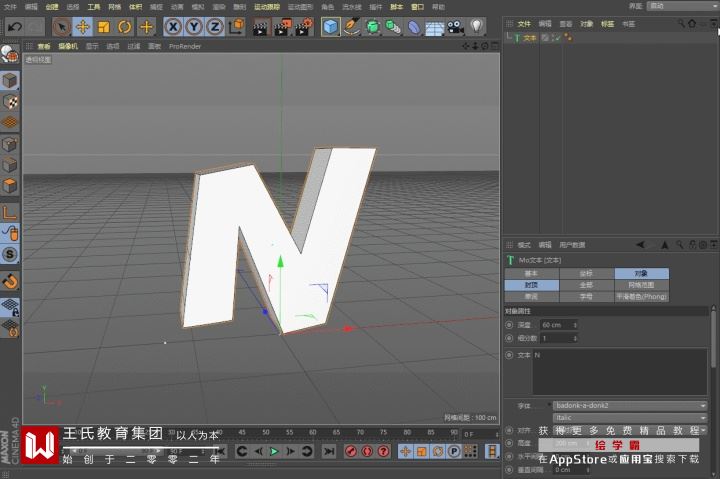Image resolution: width=720 pixels, height=479 pixels.
Task: Toggle the Y axis lock
Action: point(194,27)
